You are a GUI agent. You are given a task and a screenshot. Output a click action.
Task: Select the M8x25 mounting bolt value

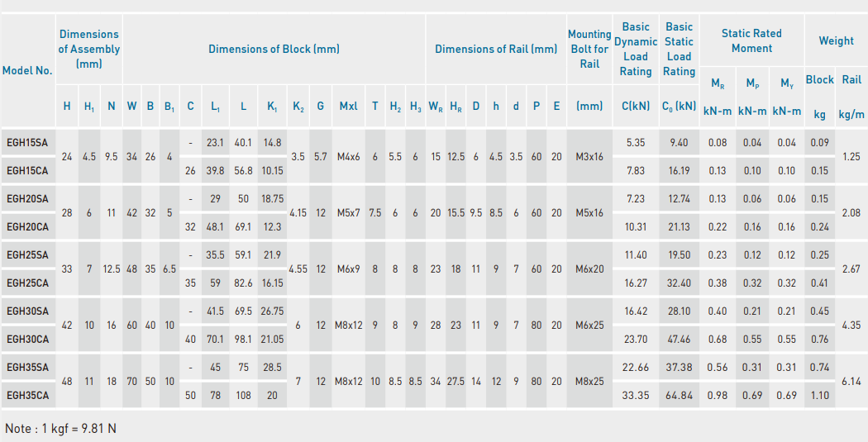(589, 382)
